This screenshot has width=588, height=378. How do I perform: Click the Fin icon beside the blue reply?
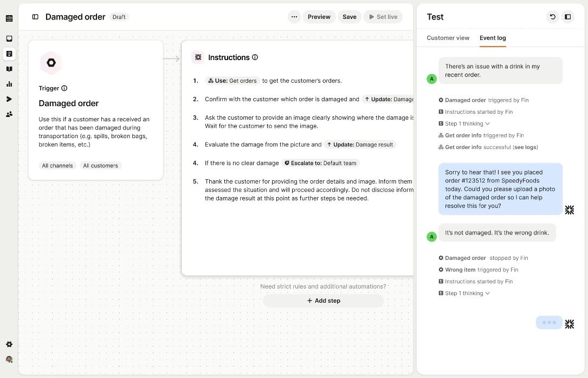(569, 210)
